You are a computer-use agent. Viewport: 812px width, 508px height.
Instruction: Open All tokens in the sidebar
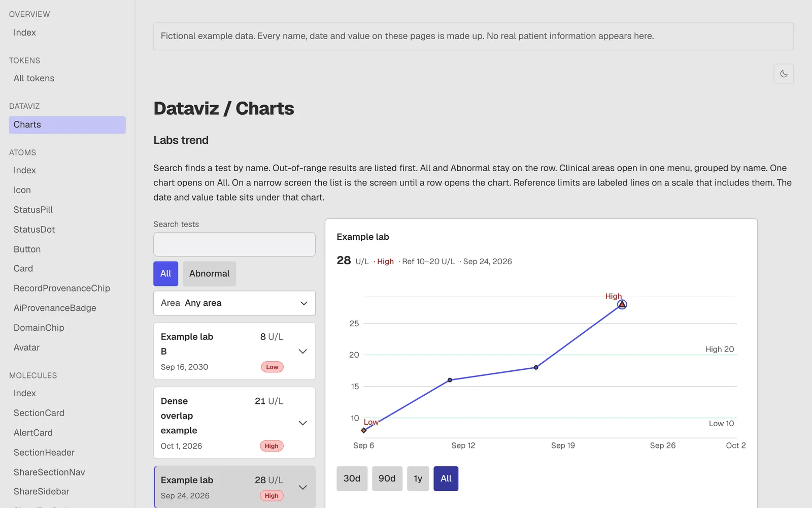(34, 78)
